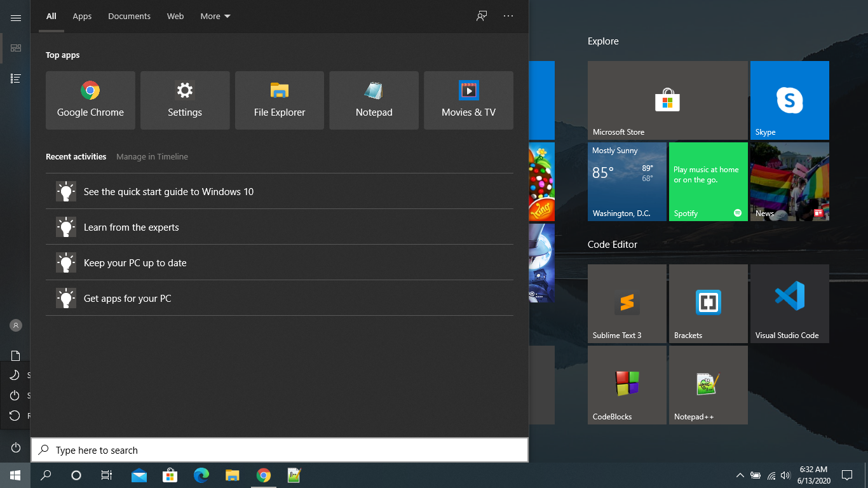Launch Movies & TV from Top apps
868x488 pixels.
click(x=468, y=100)
